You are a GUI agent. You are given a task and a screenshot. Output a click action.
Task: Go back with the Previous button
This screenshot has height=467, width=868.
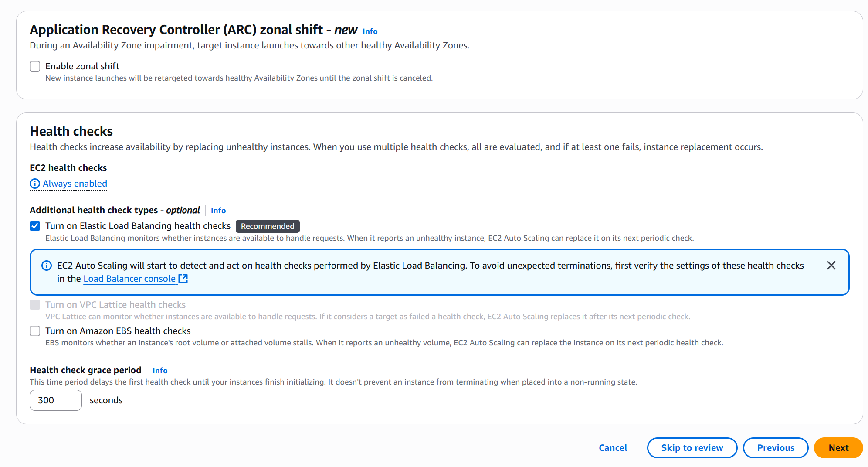[776, 448]
